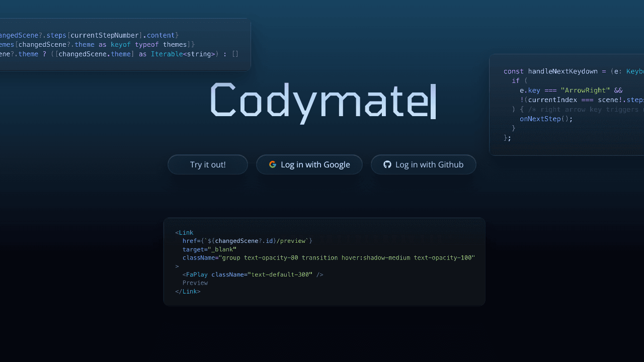This screenshot has width=644, height=362.
Task: Click the GitHub cat logo icon
Action: pos(387,164)
